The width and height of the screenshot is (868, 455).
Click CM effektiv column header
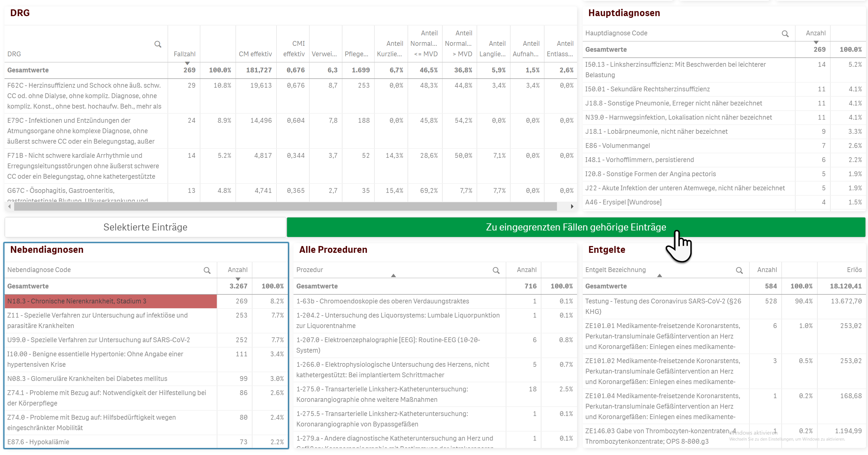coord(255,54)
